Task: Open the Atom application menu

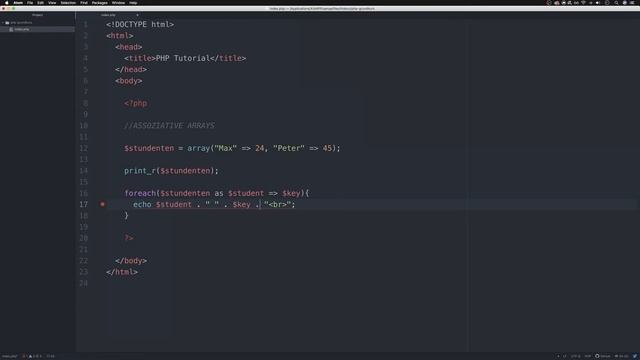Action: (18, 2)
